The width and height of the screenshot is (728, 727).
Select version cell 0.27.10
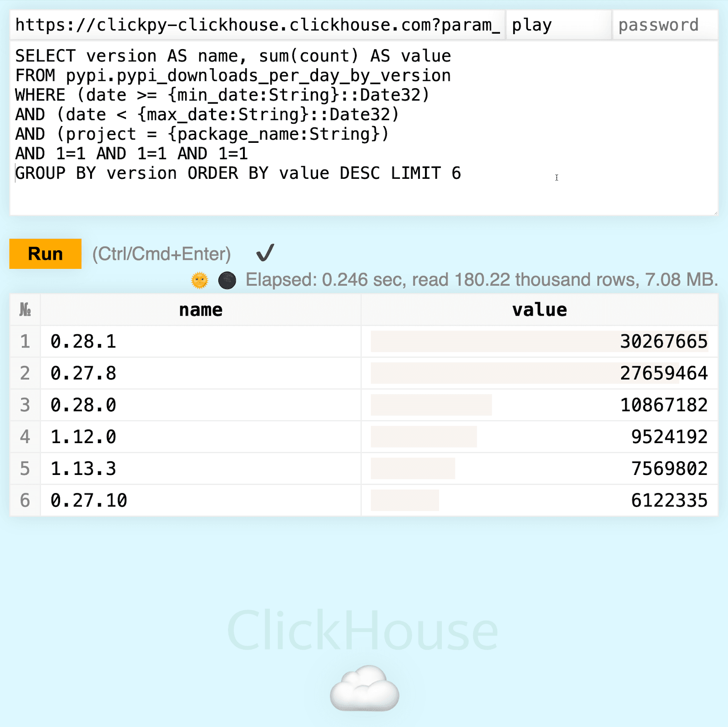coord(201,500)
